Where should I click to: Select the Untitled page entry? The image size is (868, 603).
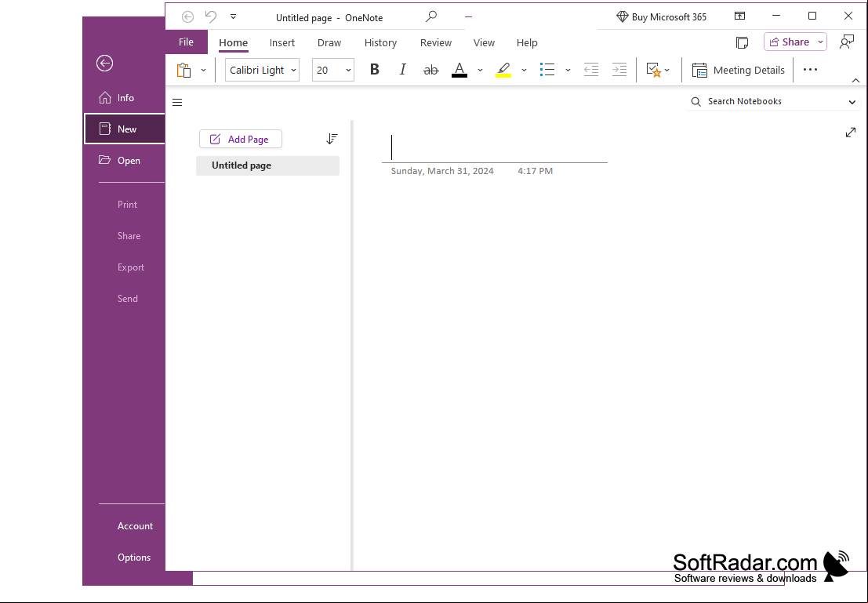[267, 165]
